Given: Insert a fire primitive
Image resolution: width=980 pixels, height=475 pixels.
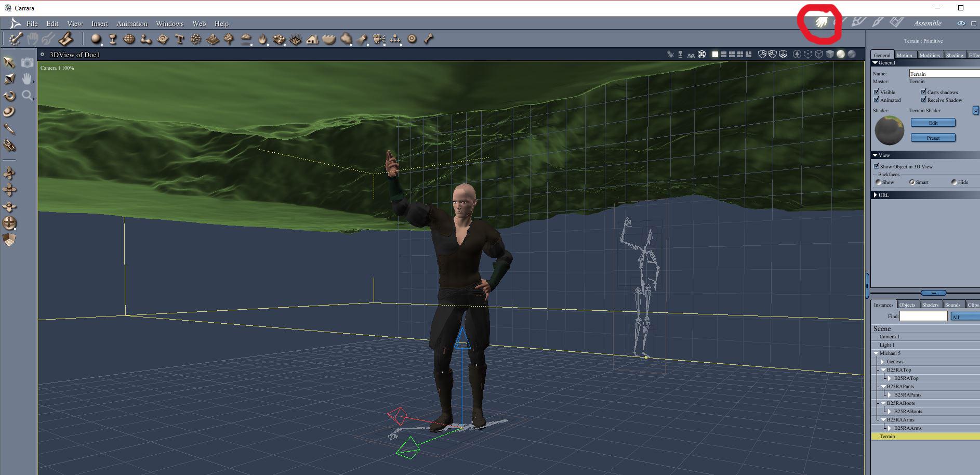Looking at the screenshot, I should click(262, 39).
